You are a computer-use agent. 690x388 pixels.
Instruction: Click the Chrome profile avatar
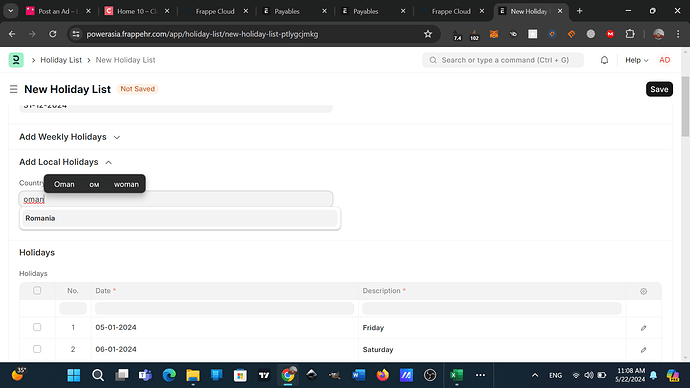[658, 34]
